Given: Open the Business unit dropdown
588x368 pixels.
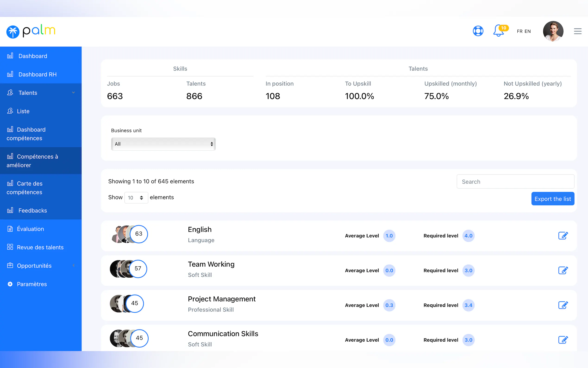Looking at the screenshot, I should pos(163,144).
